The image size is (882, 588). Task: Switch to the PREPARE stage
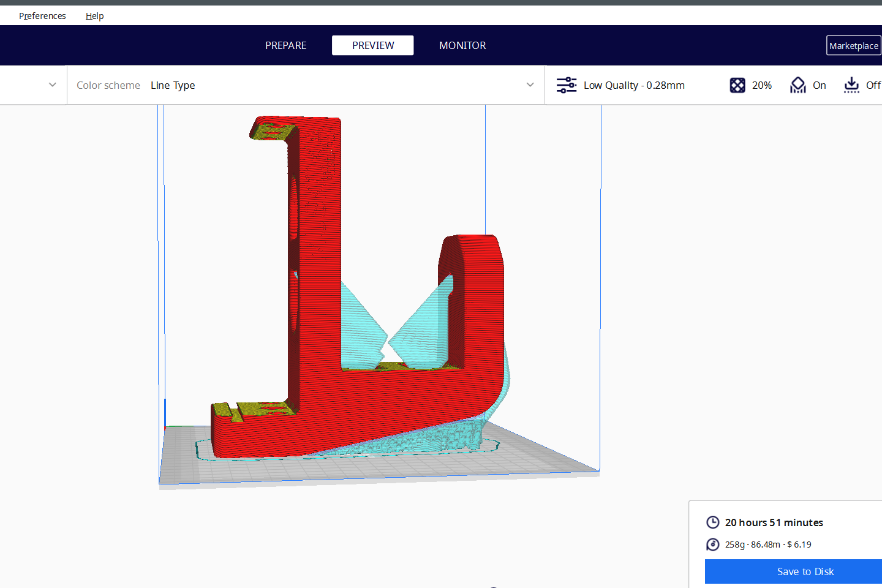(x=286, y=45)
